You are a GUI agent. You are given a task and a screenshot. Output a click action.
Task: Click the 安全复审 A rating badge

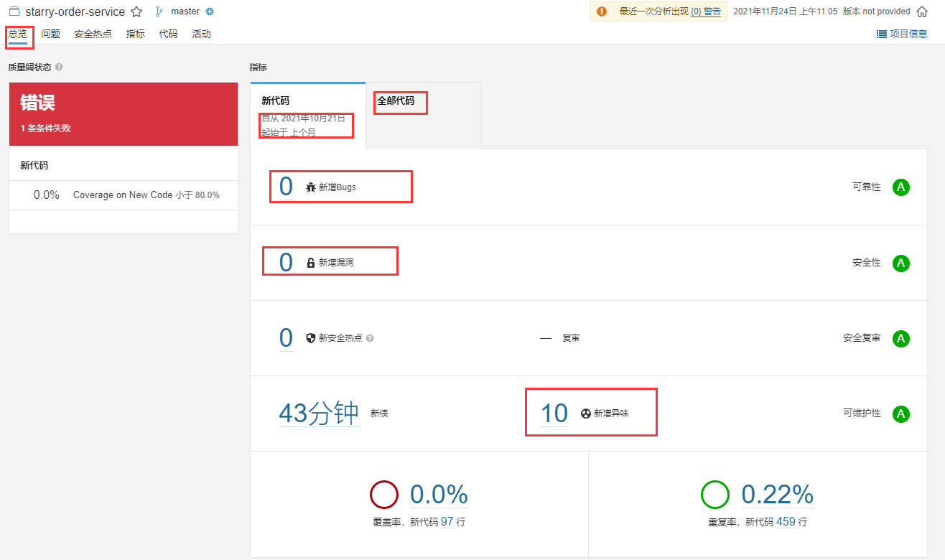(901, 338)
